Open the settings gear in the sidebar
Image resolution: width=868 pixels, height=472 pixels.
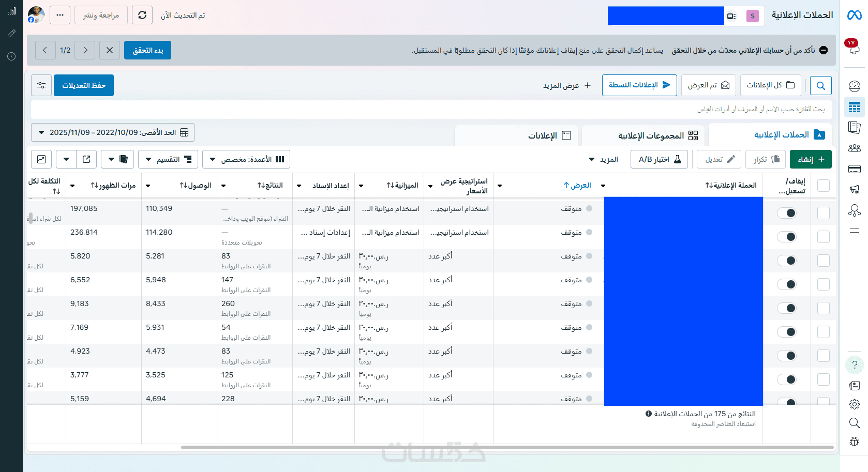pos(855,404)
